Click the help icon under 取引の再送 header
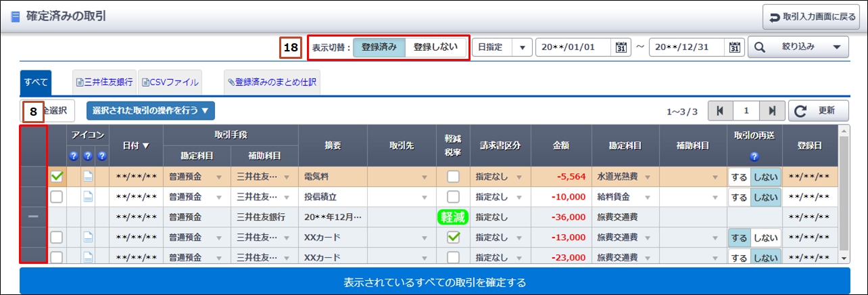 click(754, 156)
